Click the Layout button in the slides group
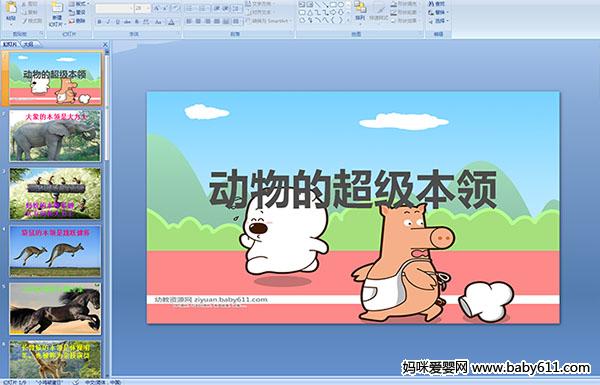Screen dimensions: 600x385 [78, 4]
